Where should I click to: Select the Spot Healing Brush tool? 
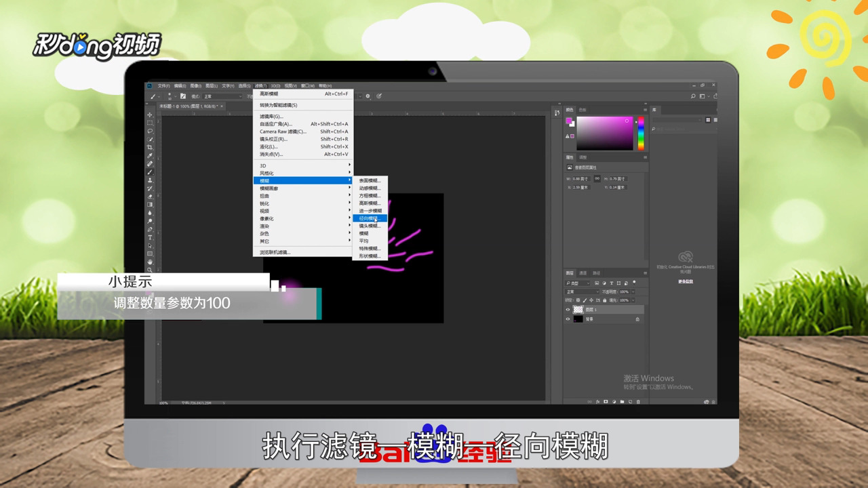point(150,163)
